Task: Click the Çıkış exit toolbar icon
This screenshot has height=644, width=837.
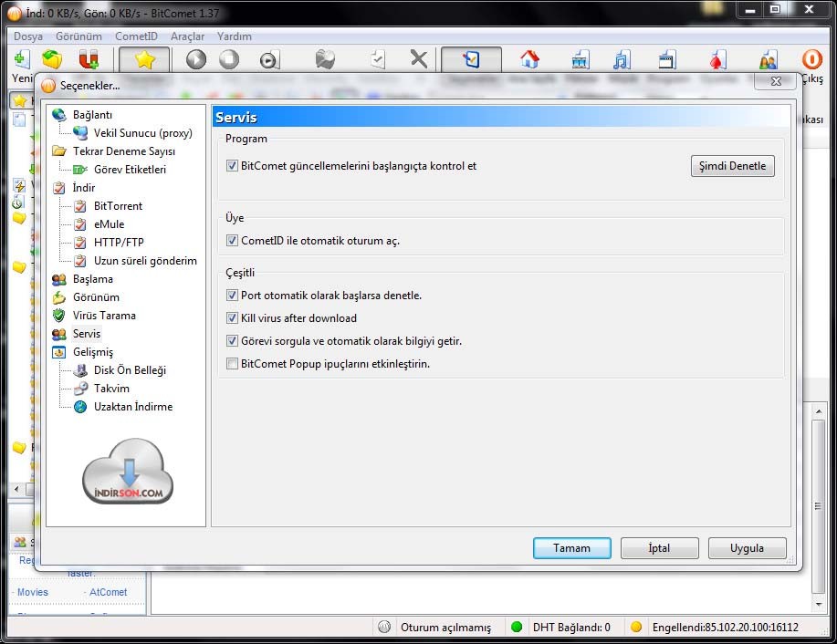Action: [812, 59]
